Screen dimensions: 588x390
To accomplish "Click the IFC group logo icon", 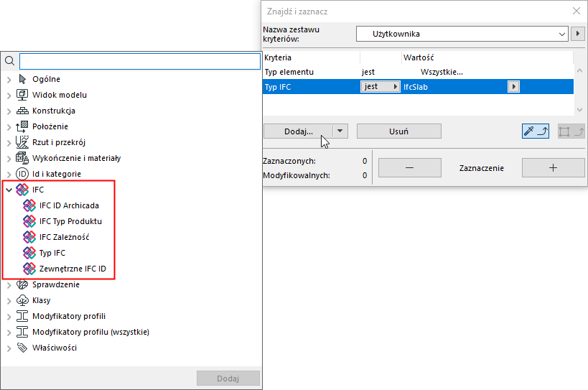I will pyautogui.click(x=22, y=190).
